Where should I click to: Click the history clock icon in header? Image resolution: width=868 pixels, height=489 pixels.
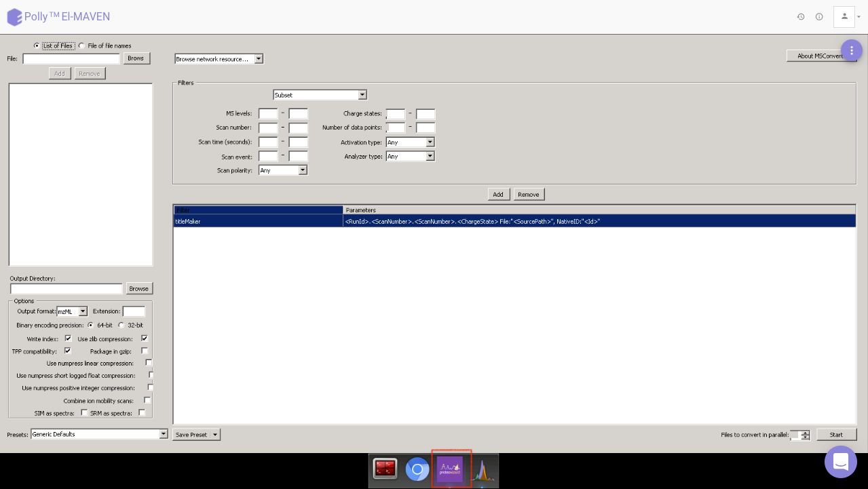pyautogui.click(x=801, y=17)
